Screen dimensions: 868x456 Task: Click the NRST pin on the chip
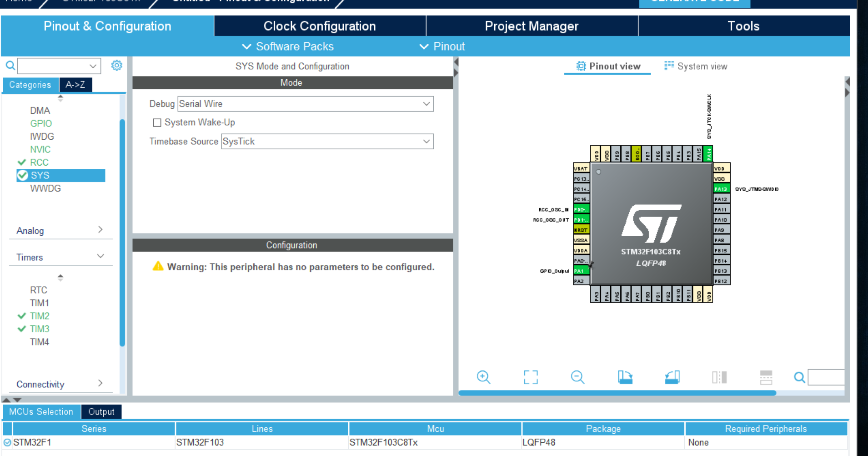[581, 230]
